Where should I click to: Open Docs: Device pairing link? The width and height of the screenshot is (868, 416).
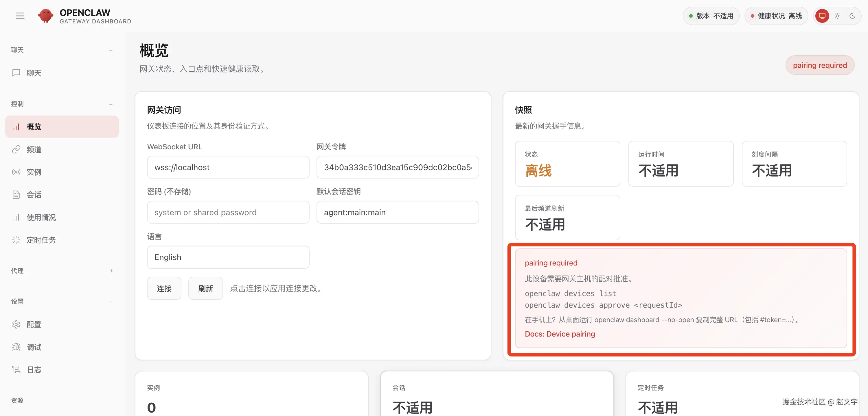560,334
